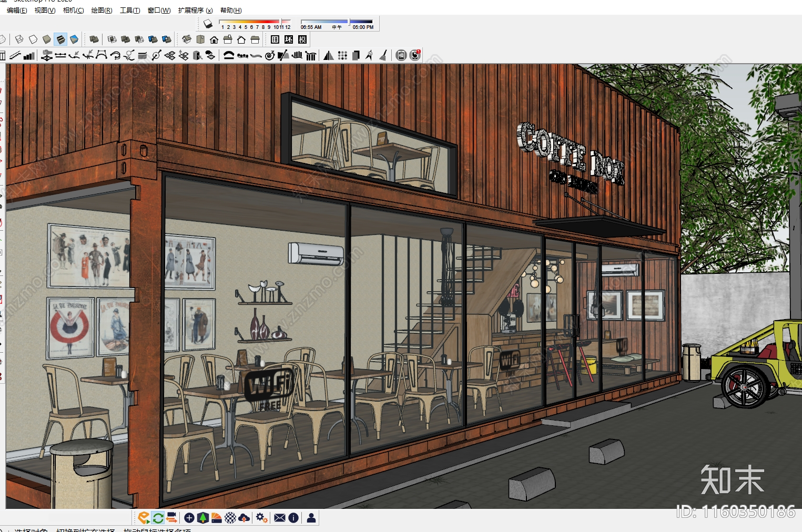The image size is (802, 532).
Task: Switch to Iso view house icon
Action: point(187,39)
